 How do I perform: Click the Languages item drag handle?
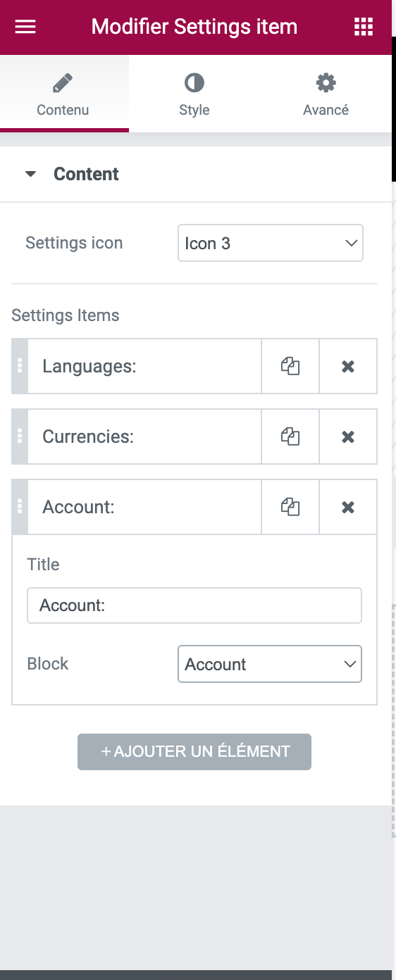(x=20, y=366)
